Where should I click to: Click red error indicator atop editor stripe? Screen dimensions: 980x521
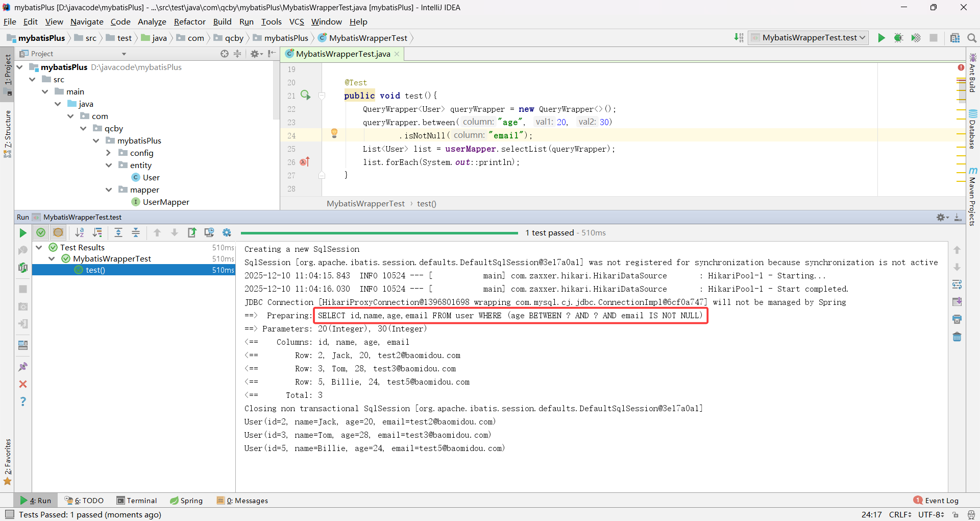(961, 67)
